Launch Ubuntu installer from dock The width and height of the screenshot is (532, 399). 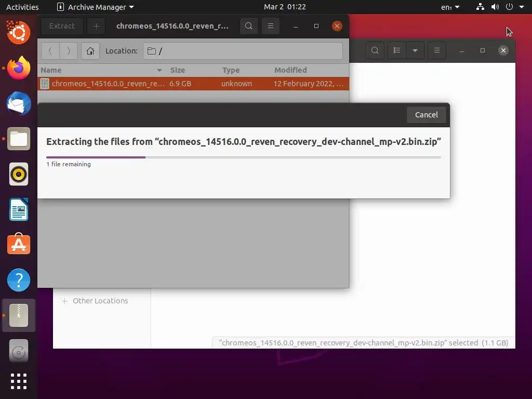pyautogui.click(x=19, y=32)
